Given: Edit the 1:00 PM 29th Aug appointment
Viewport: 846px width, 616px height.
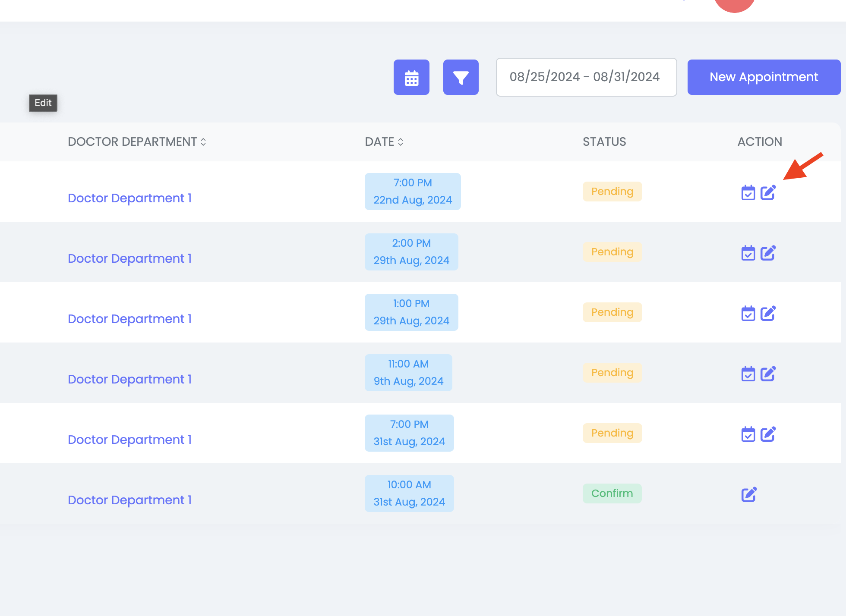Looking at the screenshot, I should [768, 313].
